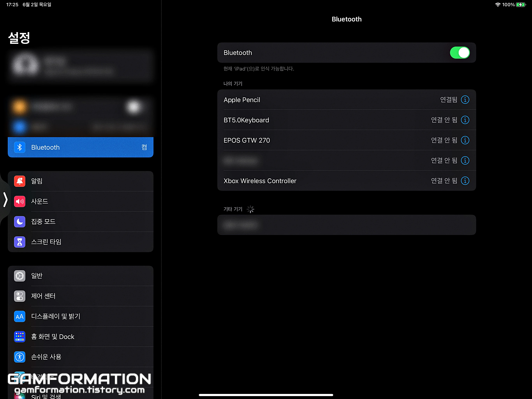Click the red 알림 notifications icon

(x=19, y=181)
